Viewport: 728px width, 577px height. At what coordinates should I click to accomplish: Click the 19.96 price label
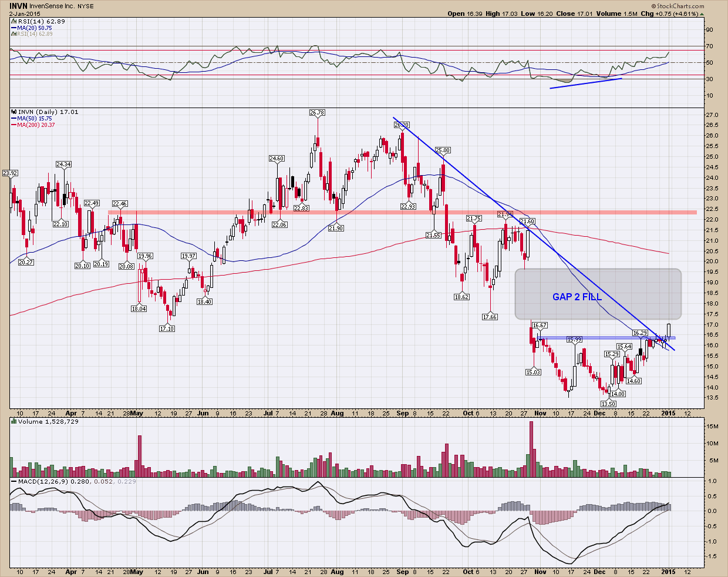click(x=145, y=256)
